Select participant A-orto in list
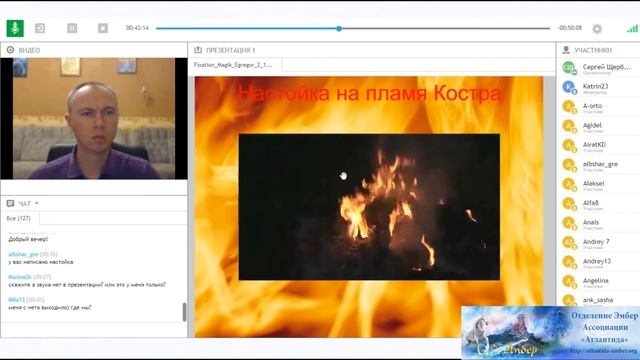The width and height of the screenshot is (640, 360). coord(598,107)
